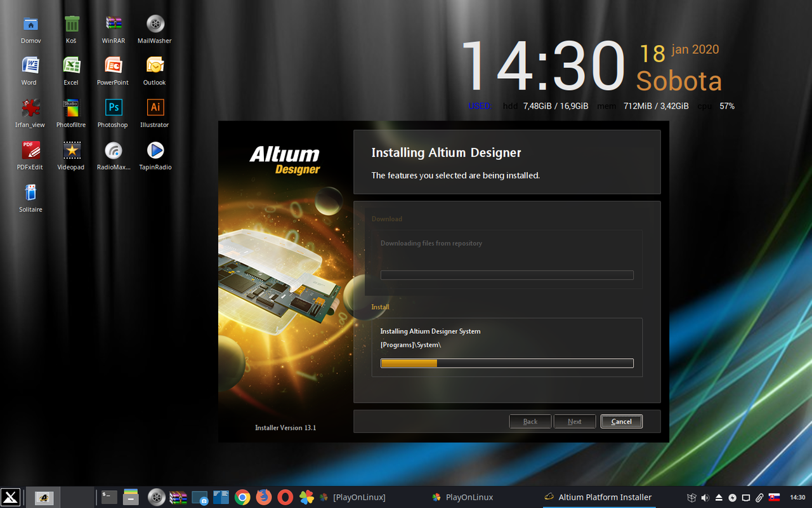Launch Opera browser from taskbar
Viewport: 812px width, 508px height.
click(x=285, y=497)
